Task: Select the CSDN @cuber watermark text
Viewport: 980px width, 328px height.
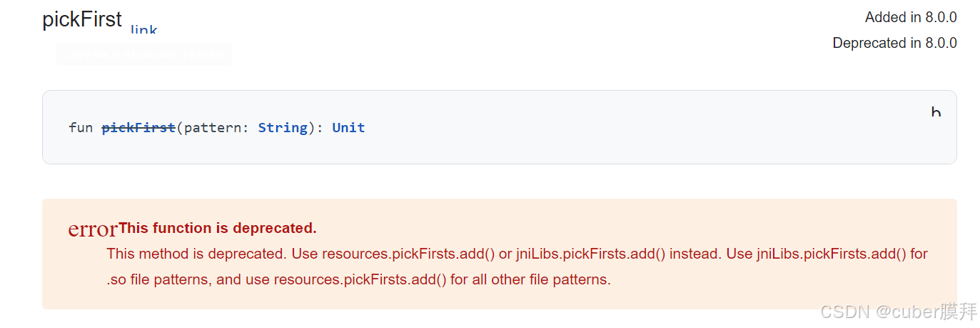Action: (899, 312)
